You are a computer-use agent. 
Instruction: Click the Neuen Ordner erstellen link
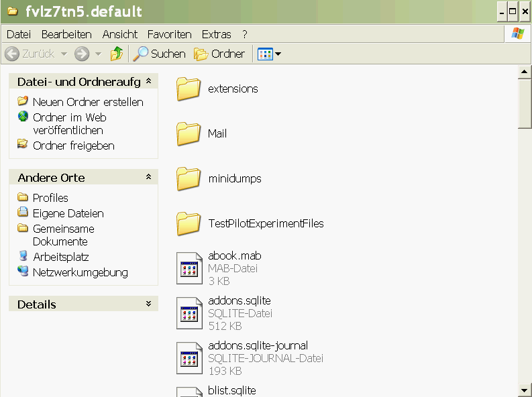[87, 102]
